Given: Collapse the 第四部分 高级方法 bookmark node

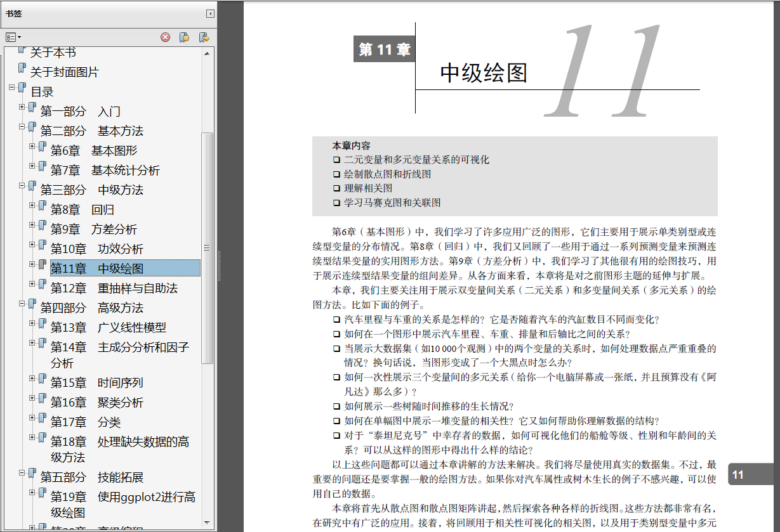Looking at the screenshot, I should (x=22, y=304).
